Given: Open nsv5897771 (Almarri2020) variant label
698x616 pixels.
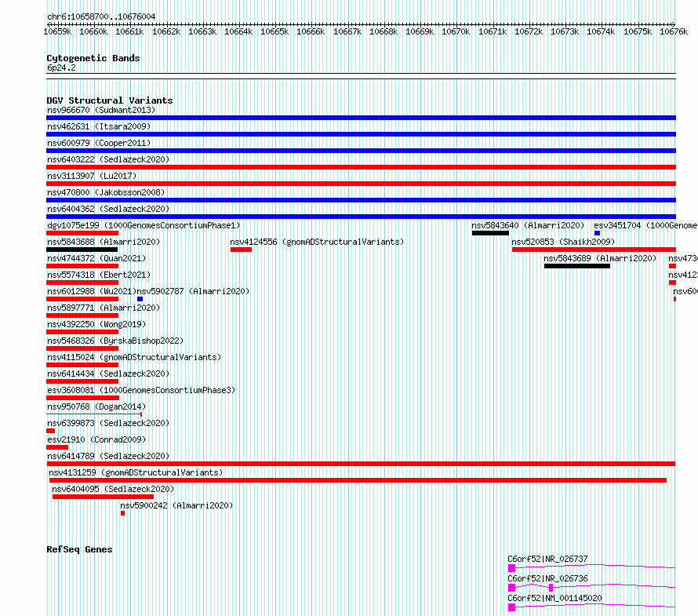Looking at the screenshot, I should coord(104,308).
